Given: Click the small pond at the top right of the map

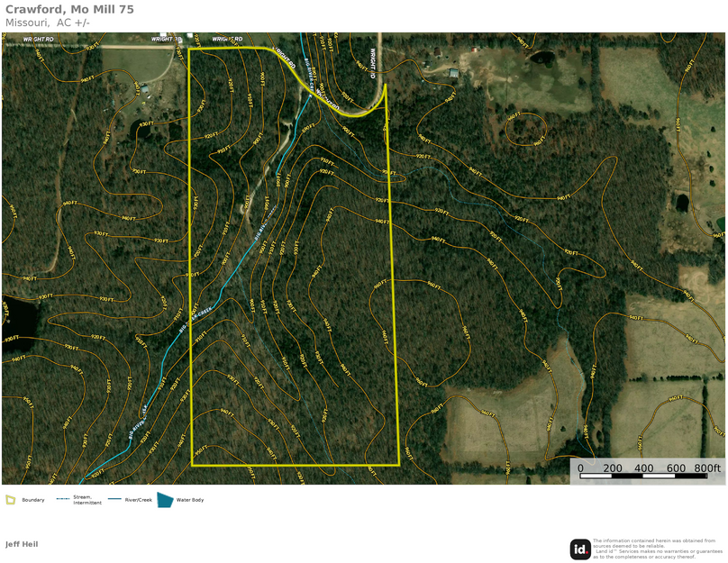Looking at the screenshot, I should click(543, 58).
